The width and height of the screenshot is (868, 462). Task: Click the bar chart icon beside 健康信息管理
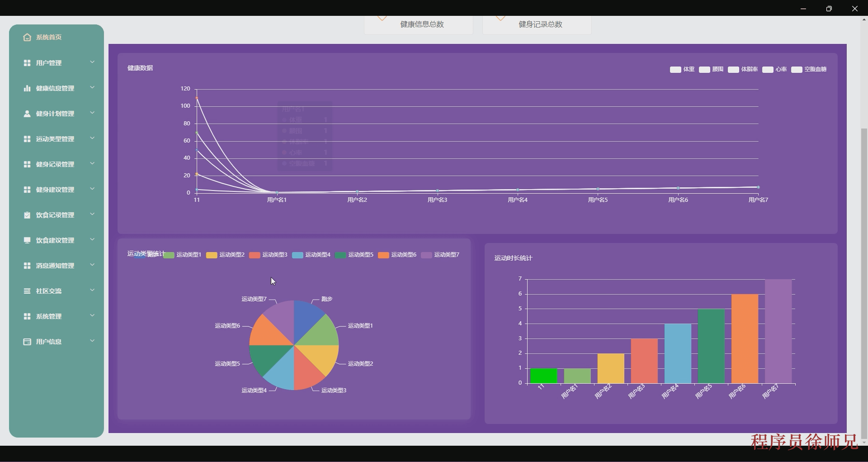click(x=27, y=88)
